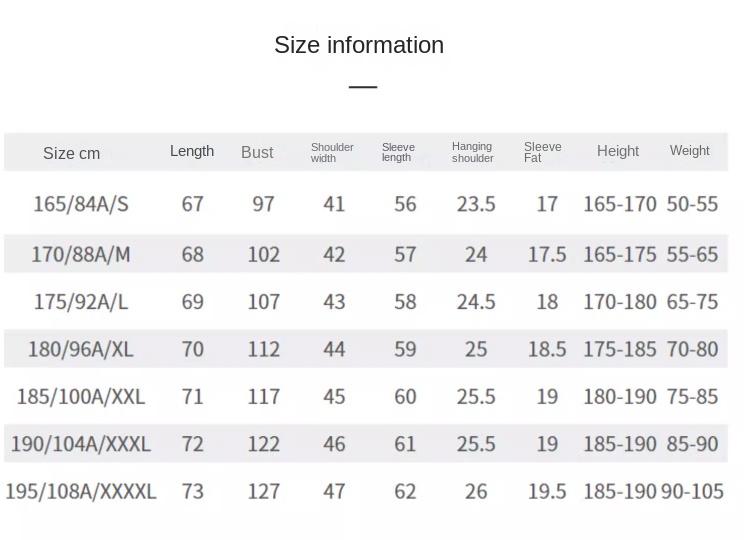Click the 170/88A/M size row label
The height and width of the screenshot is (540, 753).
(x=81, y=254)
